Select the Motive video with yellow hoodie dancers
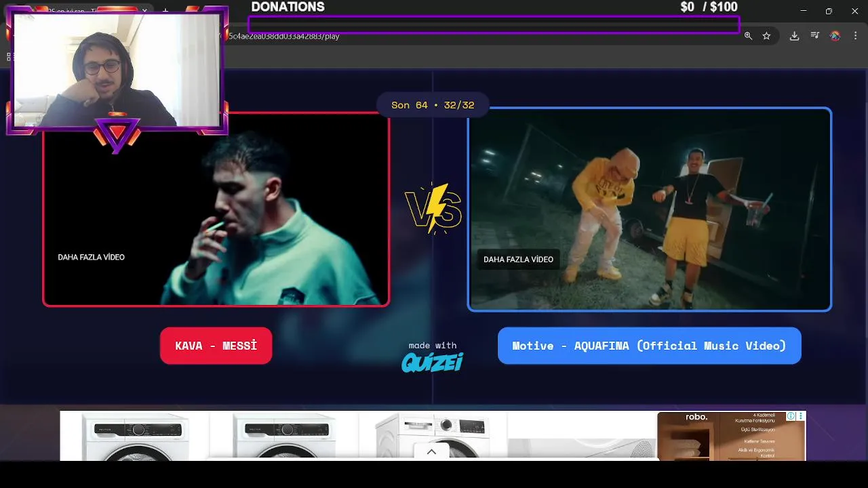Image resolution: width=868 pixels, height=488 pixels. [650, 209]
